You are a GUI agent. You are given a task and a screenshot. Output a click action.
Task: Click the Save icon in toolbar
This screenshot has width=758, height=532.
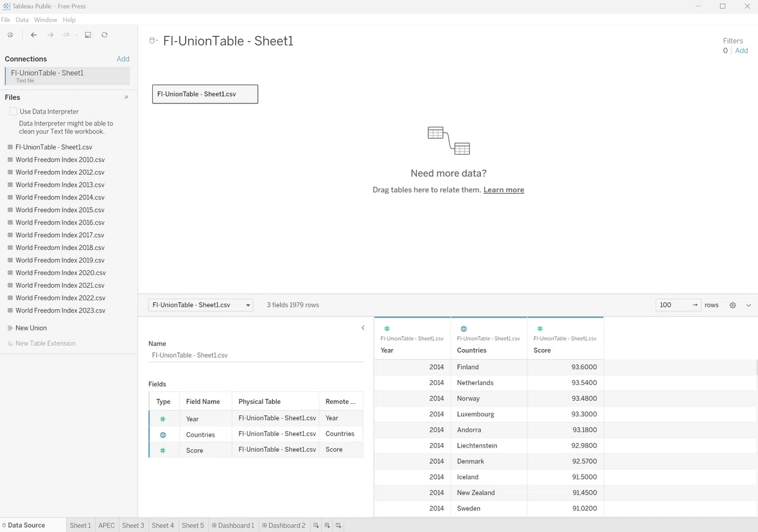pos(88,35)
